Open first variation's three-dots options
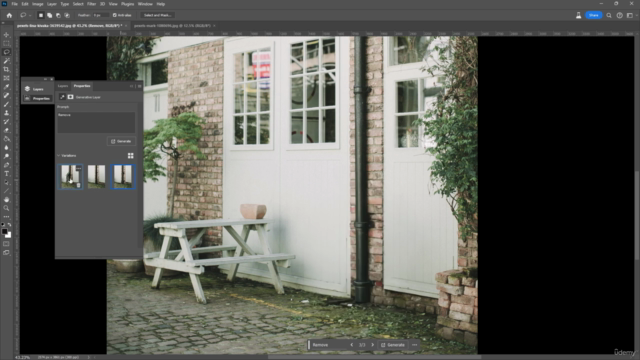This screenshot has height=360, width=640. pos(78,168)
